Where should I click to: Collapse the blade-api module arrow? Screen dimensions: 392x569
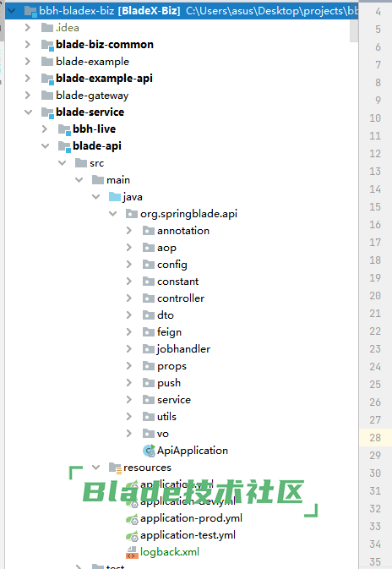coord(46,146)
